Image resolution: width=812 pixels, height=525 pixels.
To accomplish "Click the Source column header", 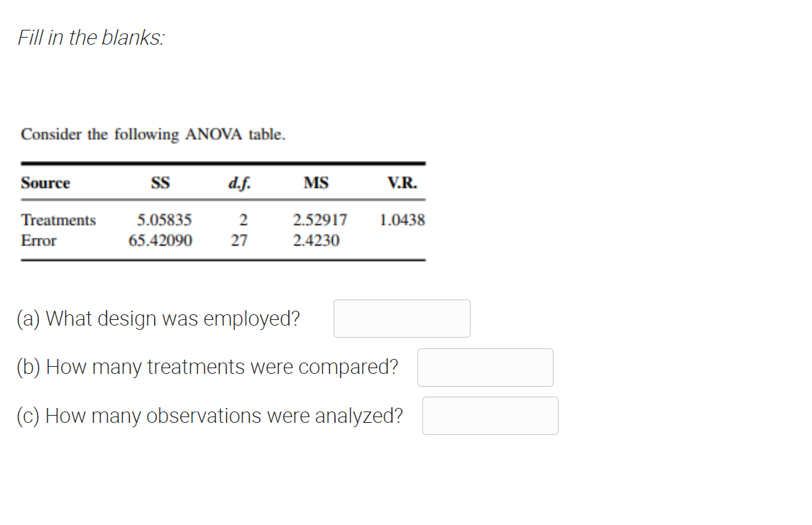I will pyautogui.click(x=45, y=183).
